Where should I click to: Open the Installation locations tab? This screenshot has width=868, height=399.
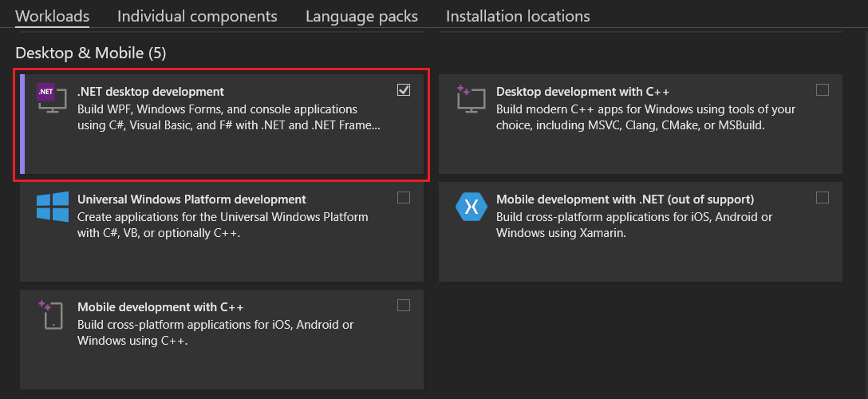click(518, 16)
